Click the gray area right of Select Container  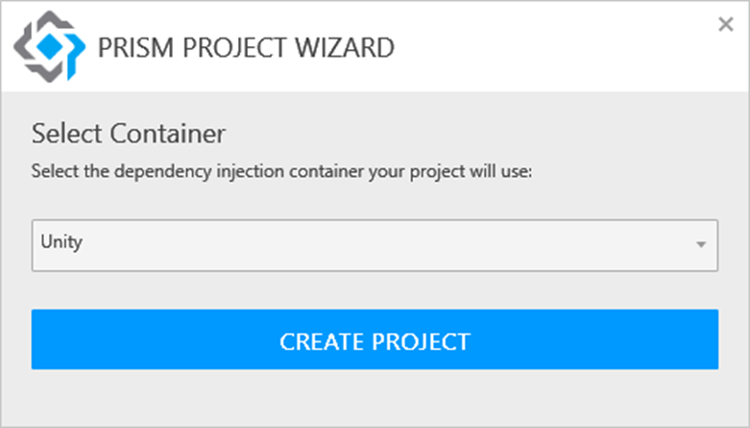[x=480, y=133]
